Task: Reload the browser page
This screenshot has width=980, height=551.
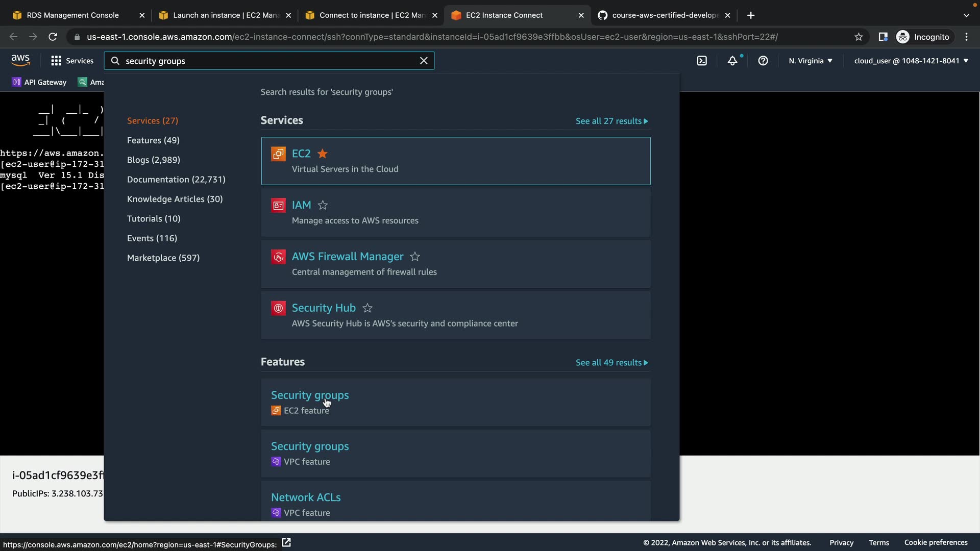Action: pos(53,37)
